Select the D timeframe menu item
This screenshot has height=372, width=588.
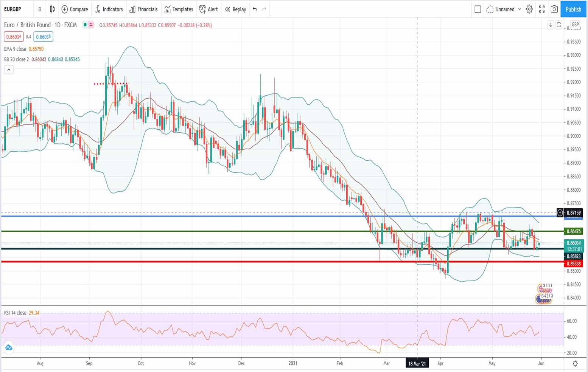(40, 9)
